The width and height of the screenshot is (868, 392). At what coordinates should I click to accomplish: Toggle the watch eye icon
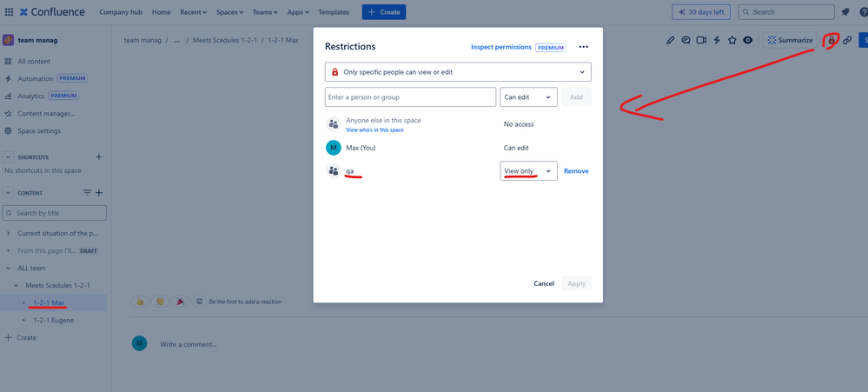748,40
